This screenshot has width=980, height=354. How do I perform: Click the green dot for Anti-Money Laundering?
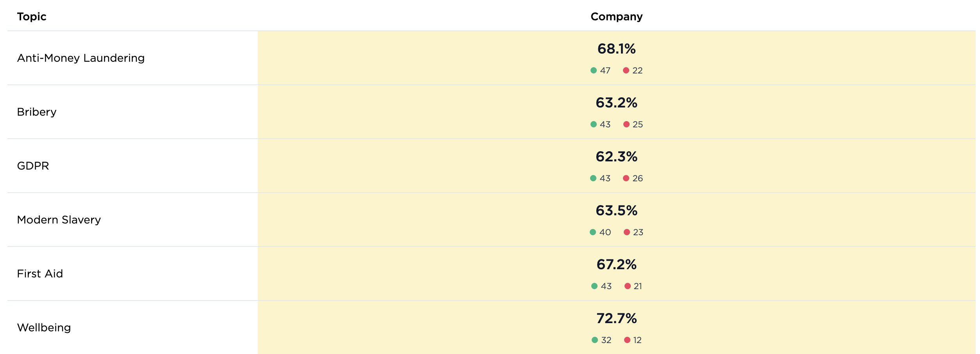pyautogui.click(x=593, y=70)
